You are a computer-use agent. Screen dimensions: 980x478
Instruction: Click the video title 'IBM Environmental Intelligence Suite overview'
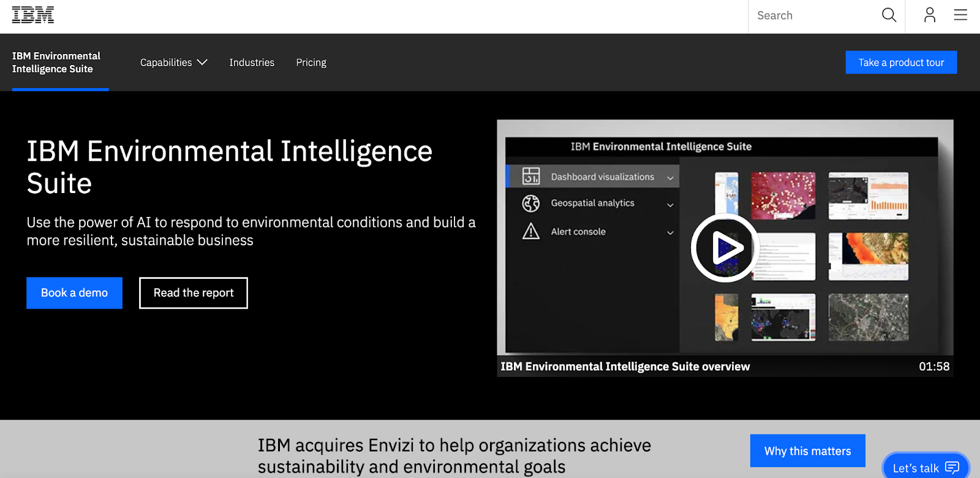point(625,366)
